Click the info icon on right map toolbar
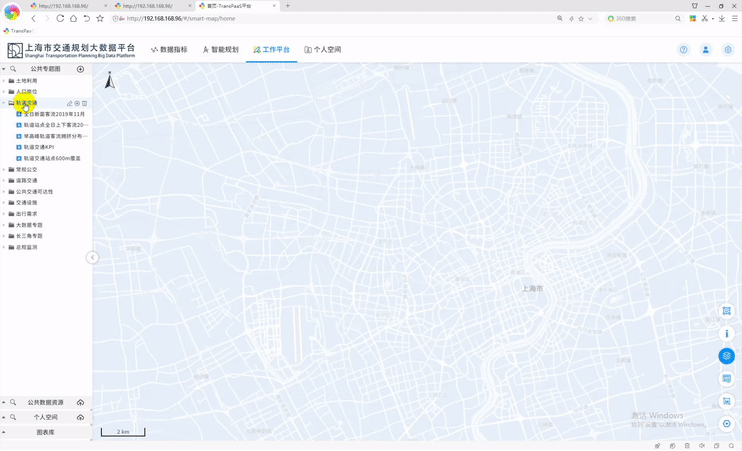 point(727,334)
